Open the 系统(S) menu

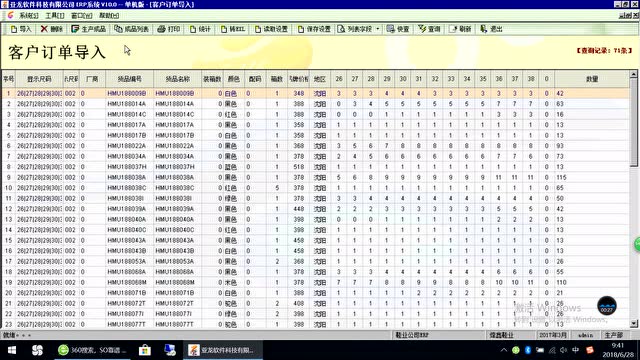[29, 16]
